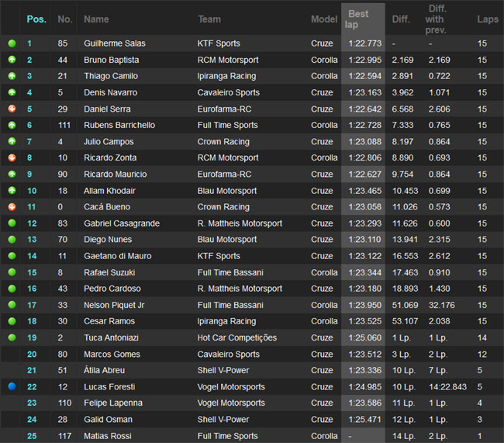The height and width of the screenshot is (443, 504).
Task: Sort by the Best lap column header
Action: coord(357,19)
